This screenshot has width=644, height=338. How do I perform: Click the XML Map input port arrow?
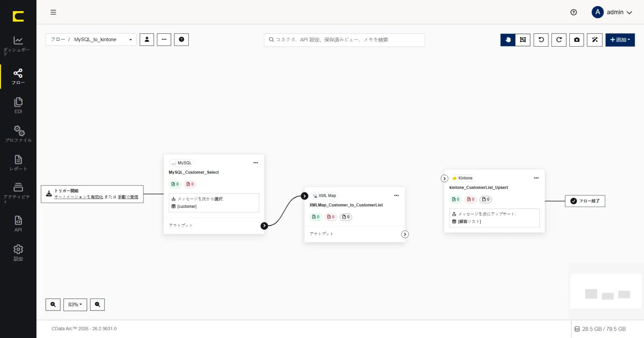[305, 196]
